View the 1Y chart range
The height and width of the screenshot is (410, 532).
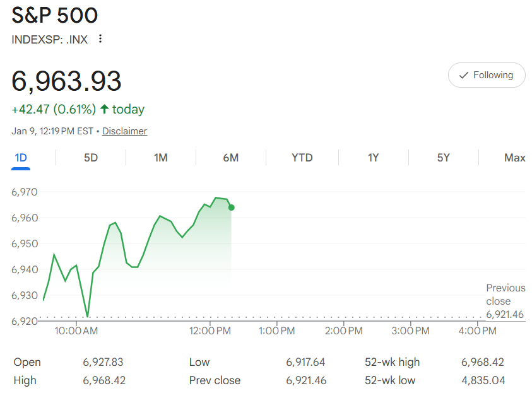pos(374,158)
